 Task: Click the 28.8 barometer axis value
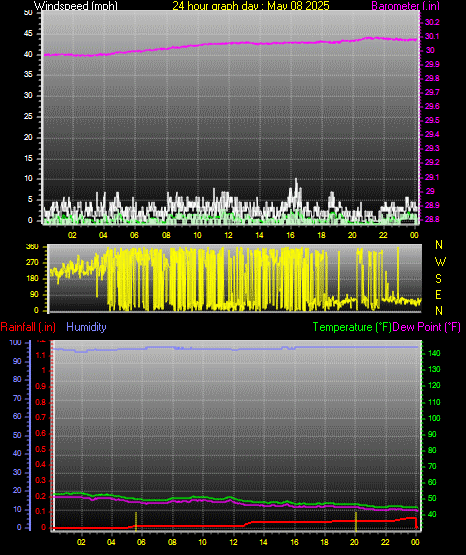(x=432, y=219)
